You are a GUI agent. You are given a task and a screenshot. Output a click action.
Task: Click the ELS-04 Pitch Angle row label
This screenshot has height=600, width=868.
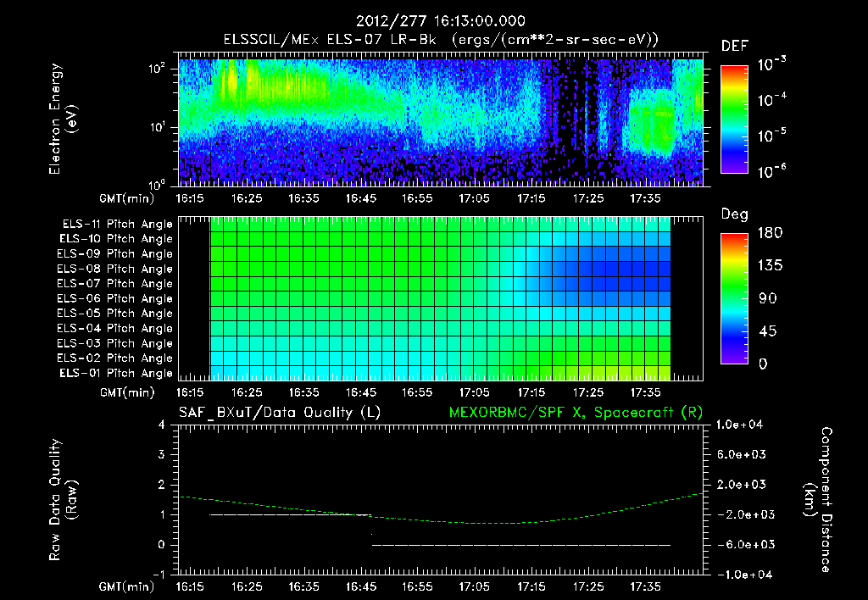click(115, 329)
